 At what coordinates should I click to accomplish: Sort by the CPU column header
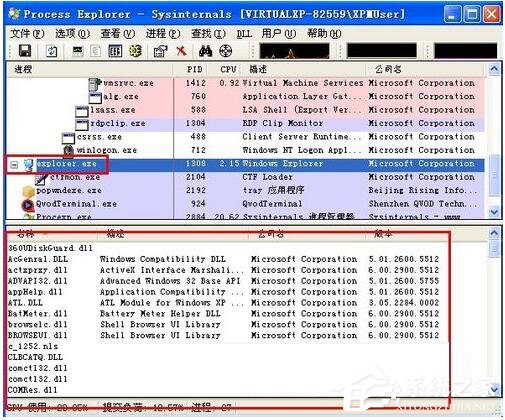click(228, 69)
